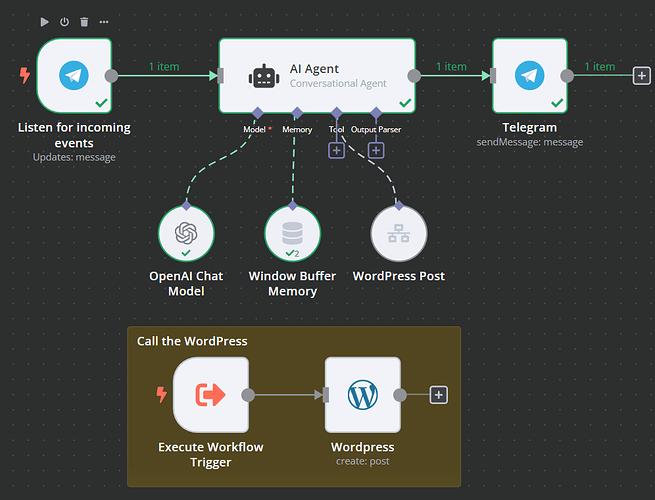655x500 pixels.
Task: Click the Memory connector diamond on AI Agent
Action: [x=297, y=113]
